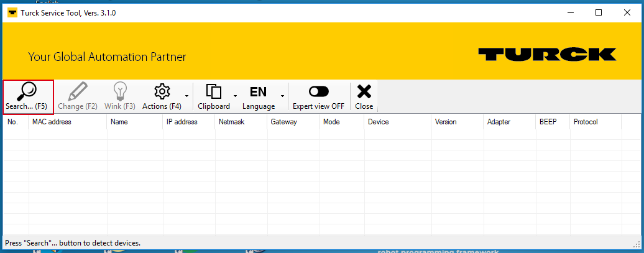Expand the Clipboard dropdown arrow

click(236, 96)
